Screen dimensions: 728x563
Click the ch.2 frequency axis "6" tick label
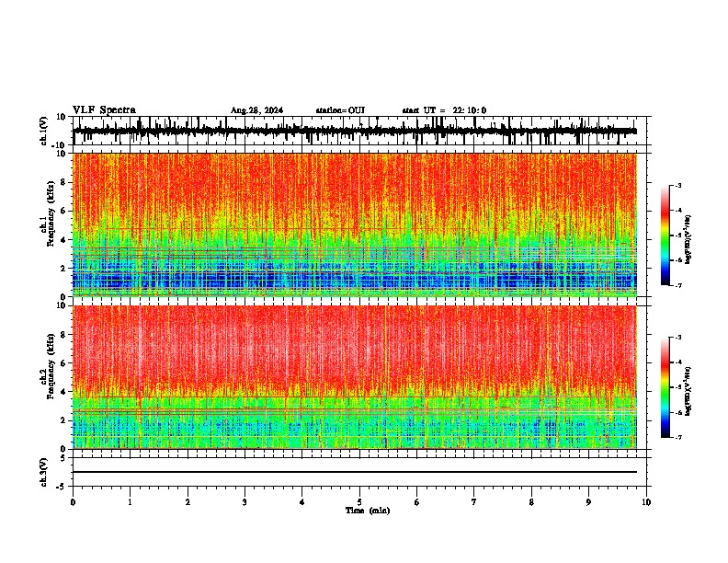point(63,363)
